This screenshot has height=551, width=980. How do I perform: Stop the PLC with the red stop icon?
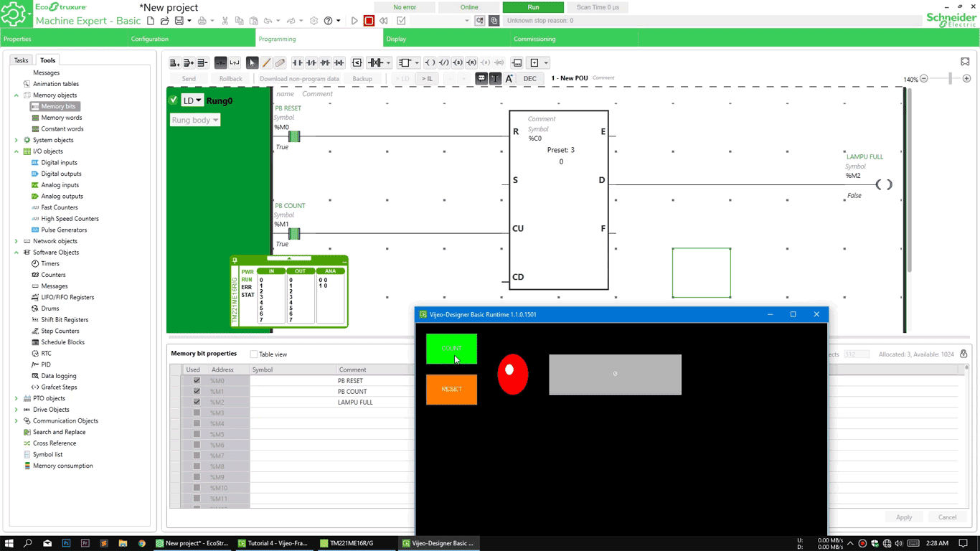(x=369, y=21)
